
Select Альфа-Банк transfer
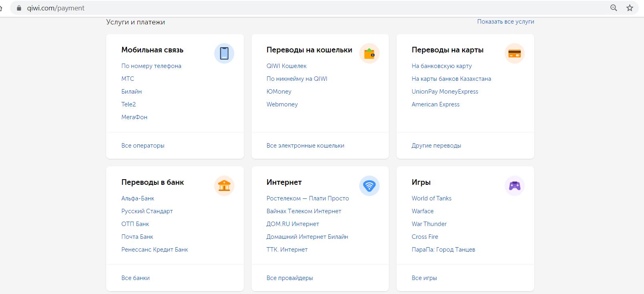click(138, 198)
